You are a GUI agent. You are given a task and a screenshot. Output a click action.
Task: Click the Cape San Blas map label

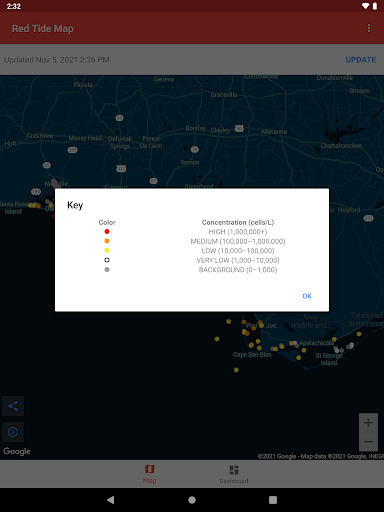252,354
